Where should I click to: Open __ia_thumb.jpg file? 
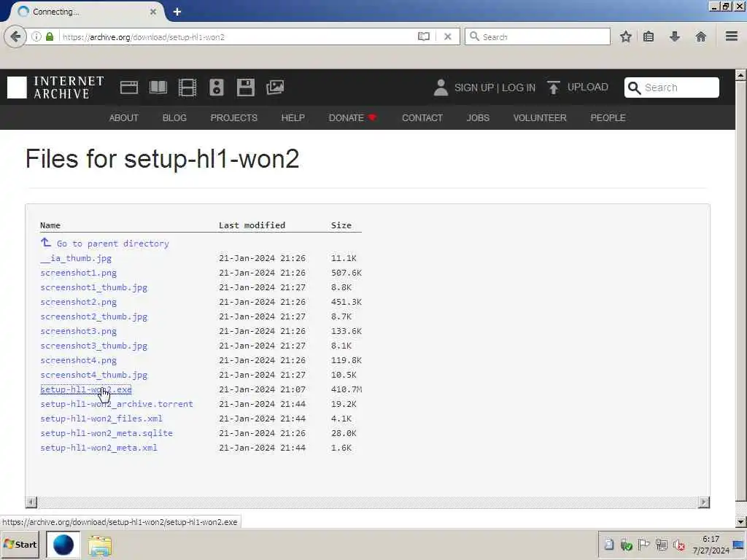pyautogui.click(x=76, y=258)
